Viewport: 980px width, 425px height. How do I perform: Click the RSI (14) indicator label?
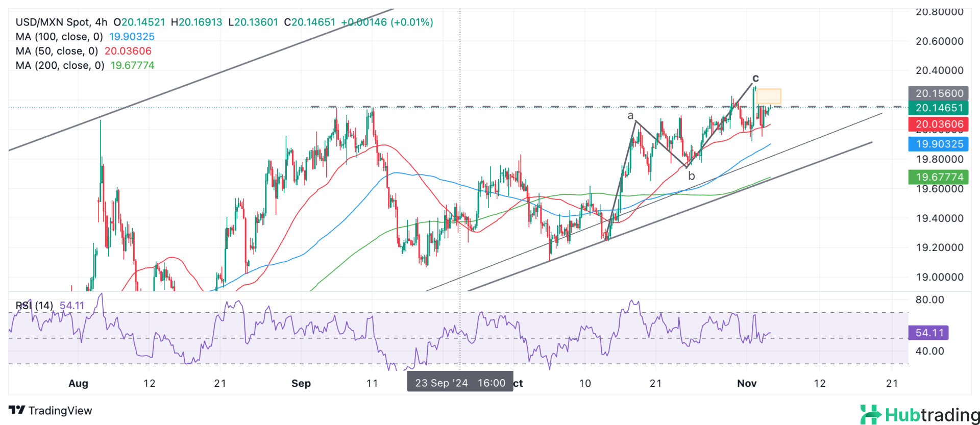(x=34, y=306)
